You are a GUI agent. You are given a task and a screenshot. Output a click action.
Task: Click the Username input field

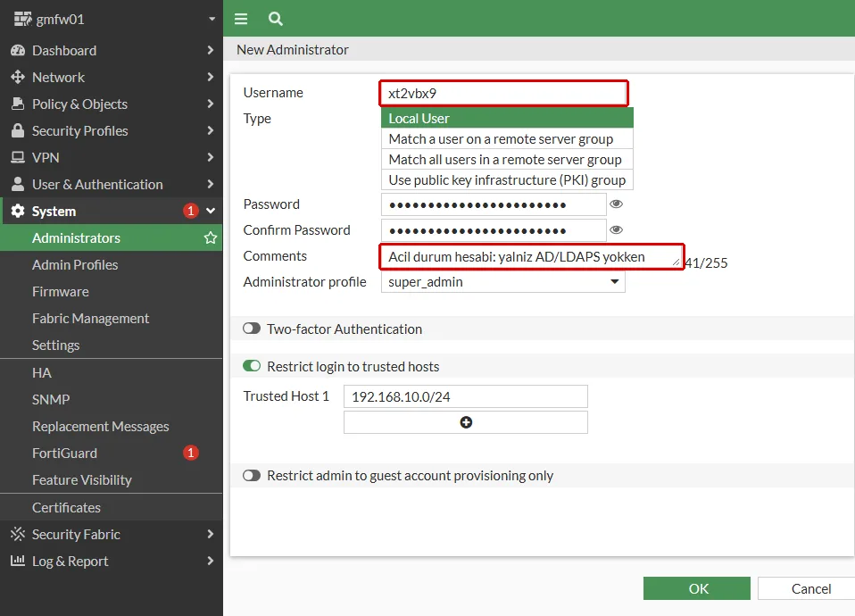point(504,94)
